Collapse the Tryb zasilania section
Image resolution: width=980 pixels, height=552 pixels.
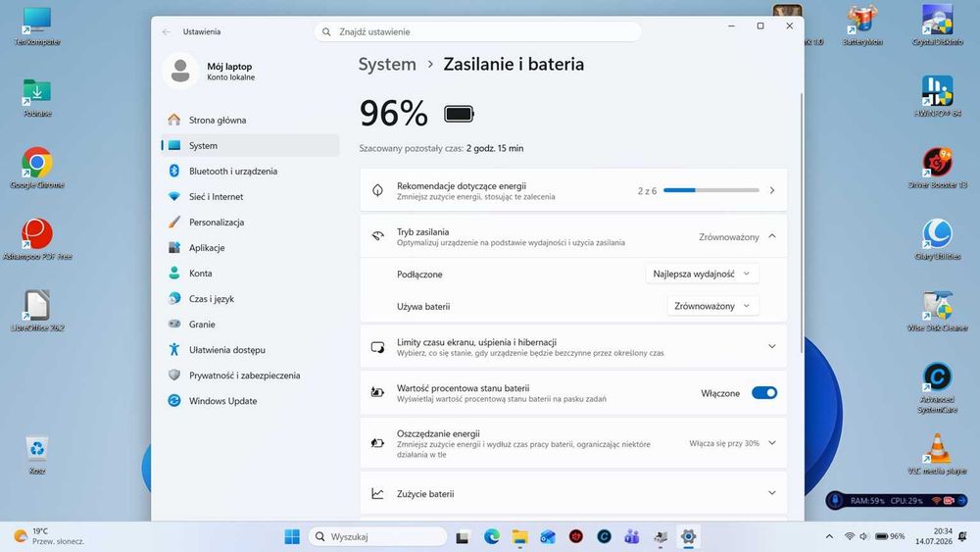point(772,236)
